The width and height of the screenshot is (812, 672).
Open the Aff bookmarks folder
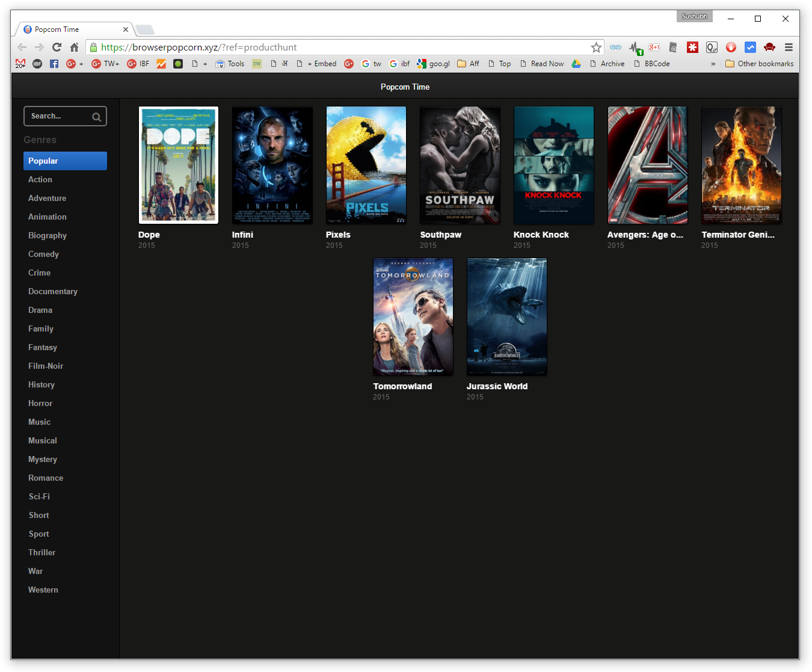[468, 64]
